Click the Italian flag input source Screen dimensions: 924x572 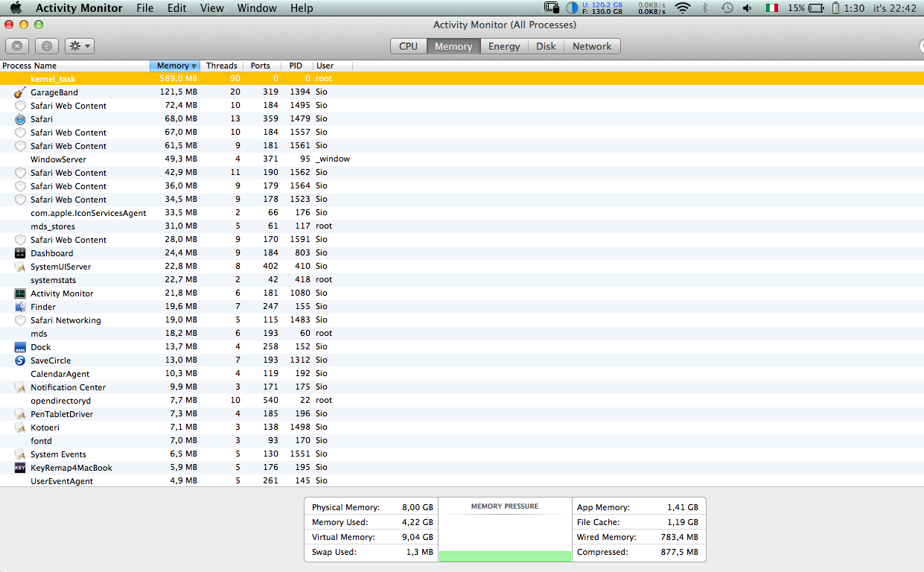click(x=772, y=8)
